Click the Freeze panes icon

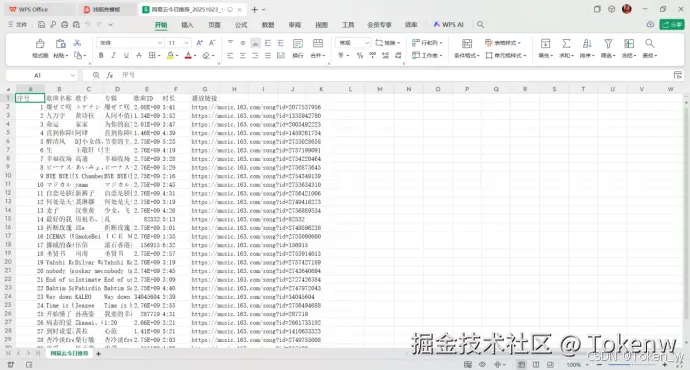coord(629,44)
